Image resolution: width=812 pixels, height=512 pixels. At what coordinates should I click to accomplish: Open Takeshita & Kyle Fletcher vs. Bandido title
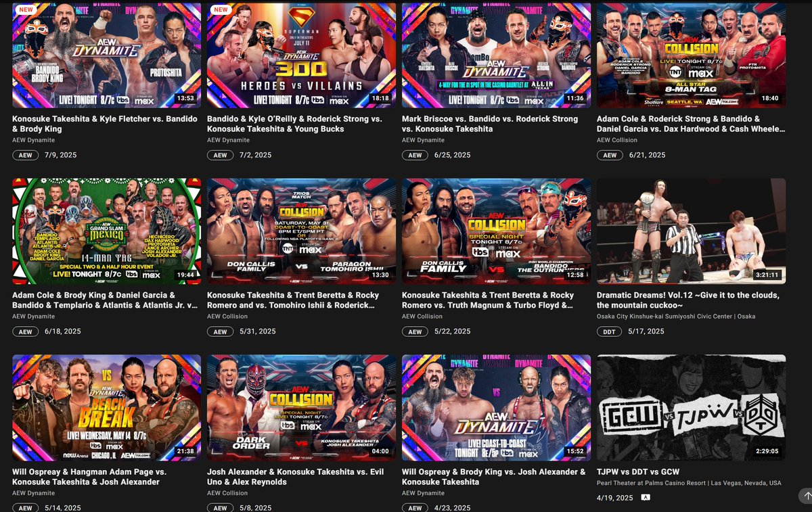tap(101, 124)
